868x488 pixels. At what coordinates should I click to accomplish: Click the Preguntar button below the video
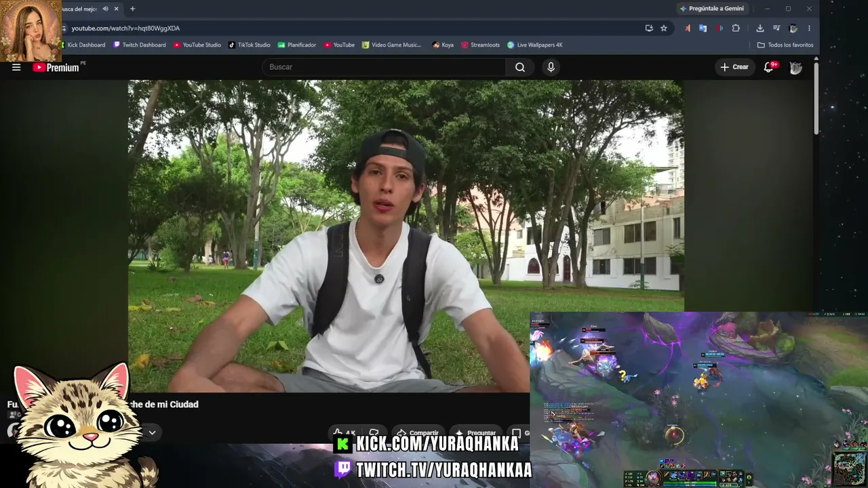point(475,433)
